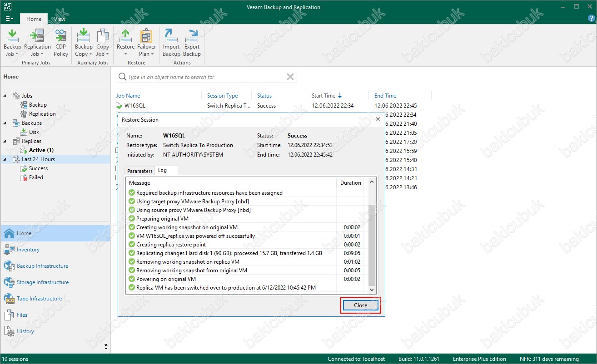Click the 'Connected to: localhost' status text
597x364 pixels.
[356, 359]
